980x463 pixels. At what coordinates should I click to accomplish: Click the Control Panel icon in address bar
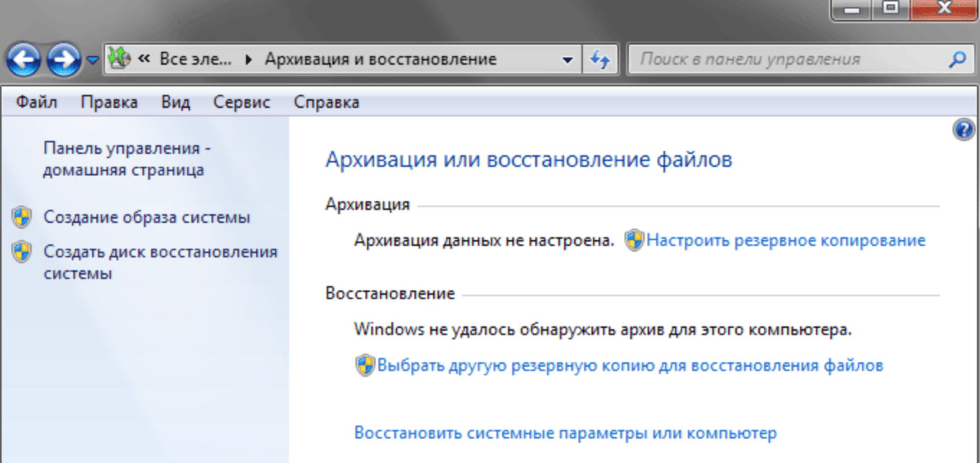point(119,59)
